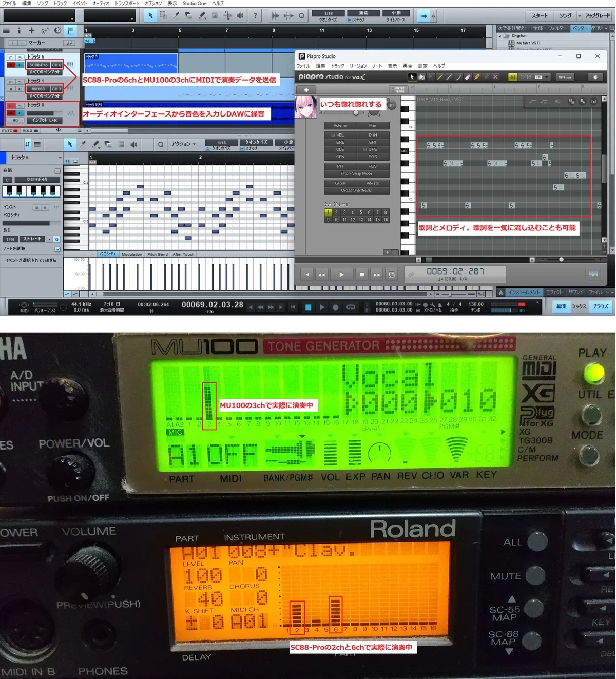Click Studio One transport stop button
Viewport: 616px width, 679px height.
pos(308,307)
